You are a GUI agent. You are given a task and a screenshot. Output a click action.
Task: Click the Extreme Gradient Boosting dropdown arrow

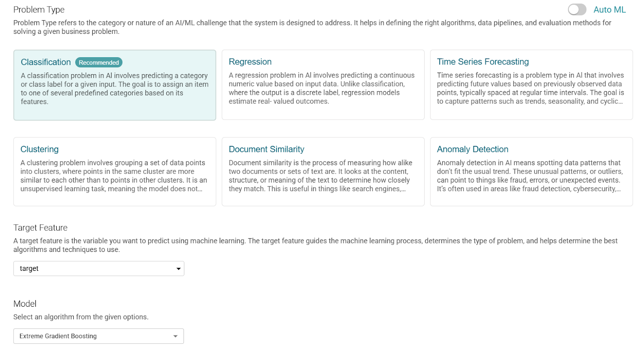point(175,336)
